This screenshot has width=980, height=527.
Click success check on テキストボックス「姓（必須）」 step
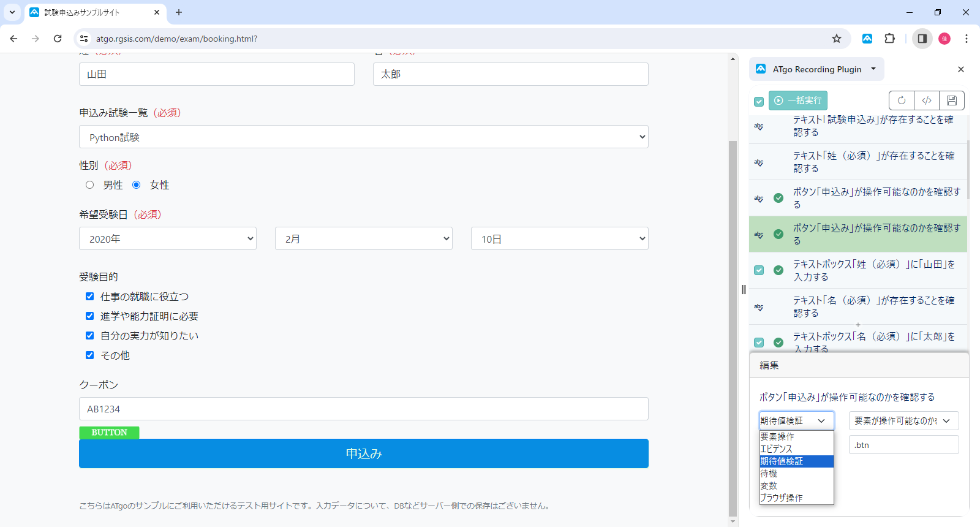778,270
